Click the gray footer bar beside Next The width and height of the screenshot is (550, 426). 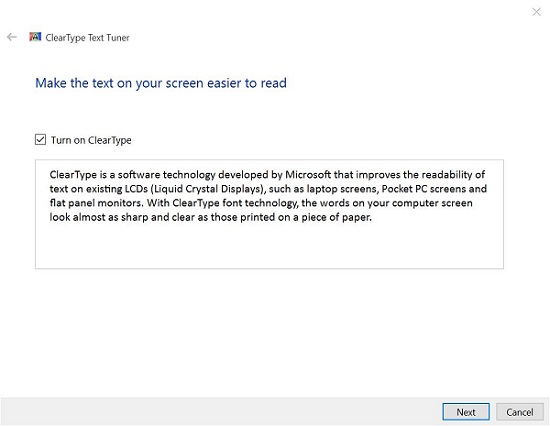[x=221, y=412]
